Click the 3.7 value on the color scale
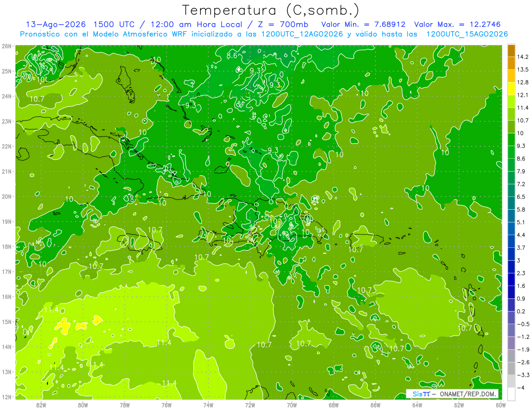The width and height of the screenshot is (532, 411). click(x=521, y=247)
